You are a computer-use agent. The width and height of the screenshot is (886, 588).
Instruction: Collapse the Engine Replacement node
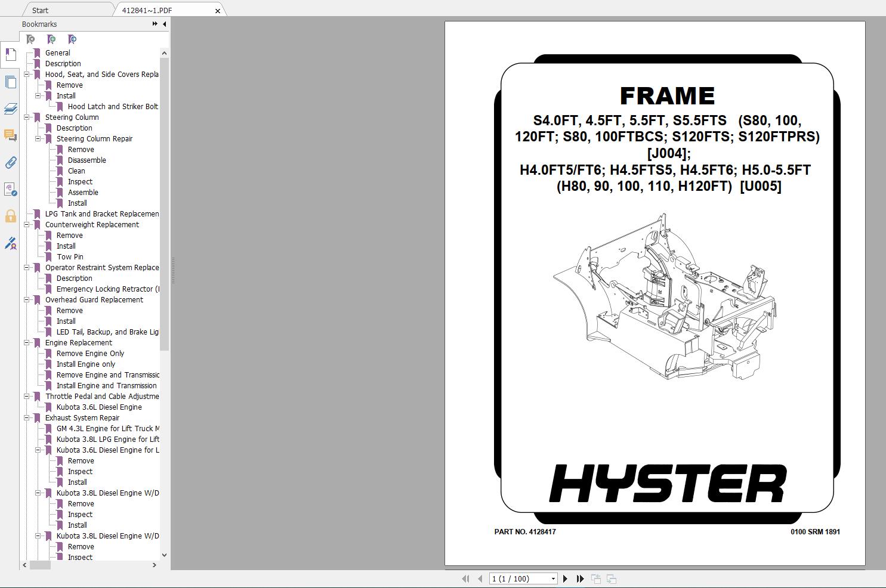27,343
